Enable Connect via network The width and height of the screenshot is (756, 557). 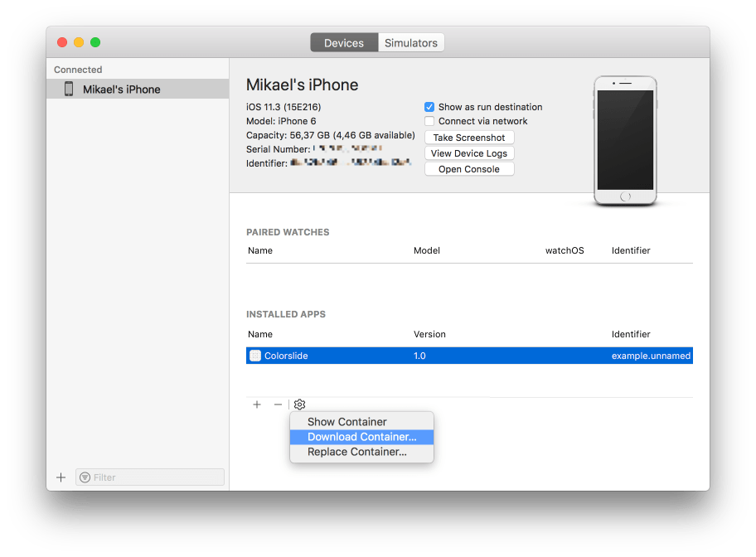(x=429, y=121)
